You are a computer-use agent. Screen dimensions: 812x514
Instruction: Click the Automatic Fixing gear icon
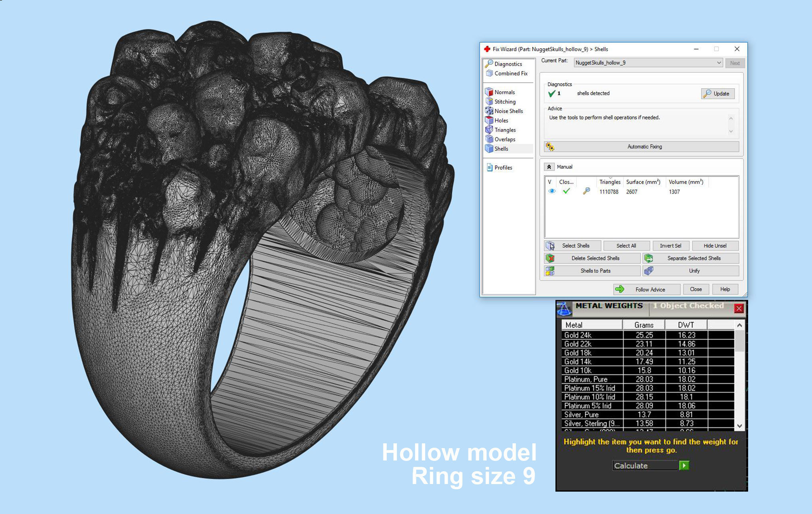[x=550, y=147]
